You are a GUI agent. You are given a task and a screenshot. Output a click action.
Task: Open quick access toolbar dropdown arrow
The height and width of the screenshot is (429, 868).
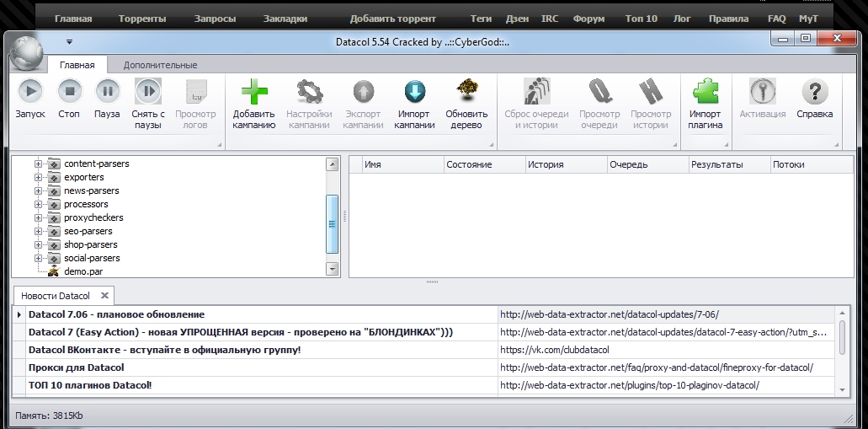point(69,41)
